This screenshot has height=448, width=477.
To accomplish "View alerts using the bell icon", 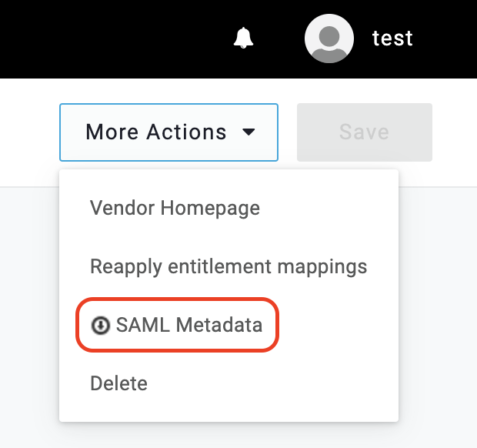I will (x=244, y=38).
